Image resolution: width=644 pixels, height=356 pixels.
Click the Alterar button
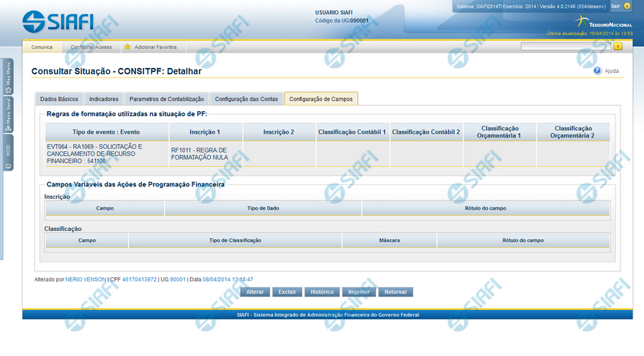[255, 292]
